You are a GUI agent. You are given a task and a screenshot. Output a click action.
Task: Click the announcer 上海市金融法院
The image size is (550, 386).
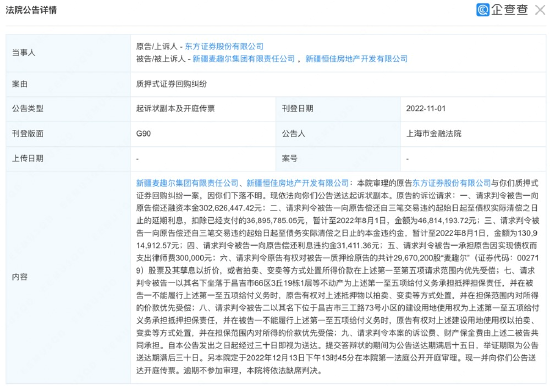pos(434,133)
